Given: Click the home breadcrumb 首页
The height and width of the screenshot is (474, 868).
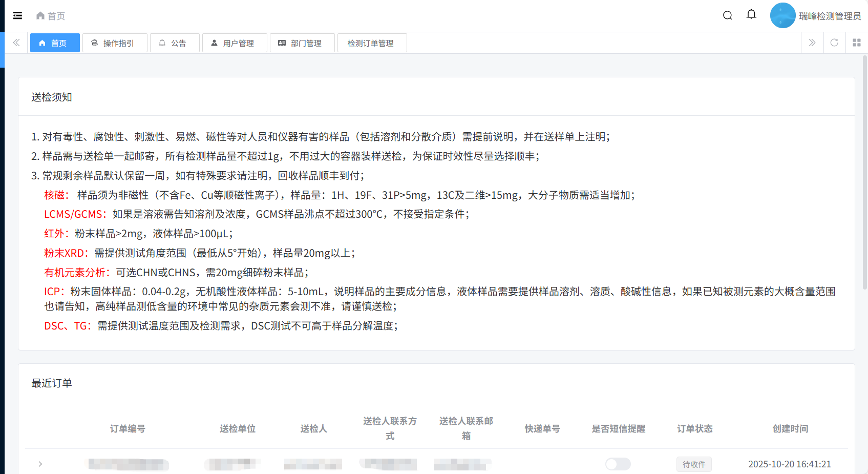Looking at the screenshot, I should point(51,16).
